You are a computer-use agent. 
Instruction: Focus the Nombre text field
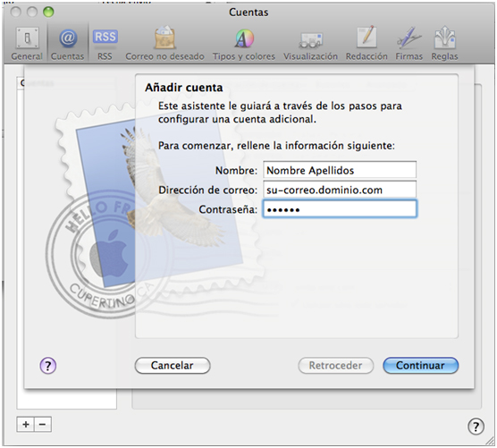[340, 170]
